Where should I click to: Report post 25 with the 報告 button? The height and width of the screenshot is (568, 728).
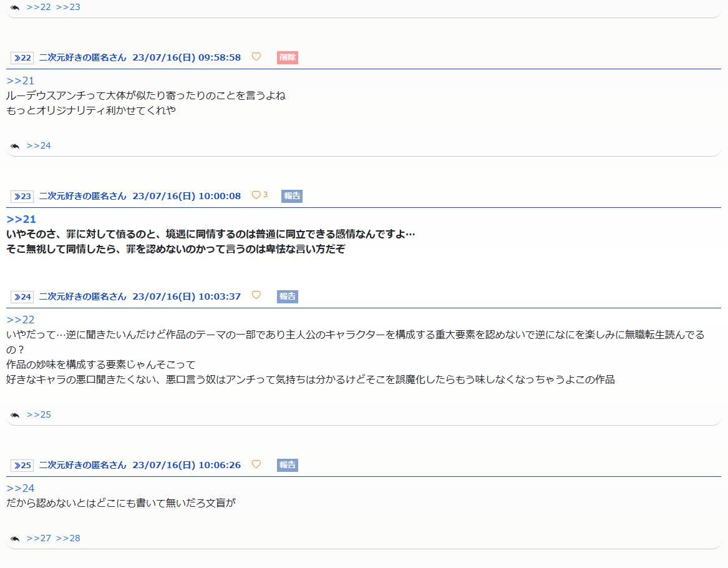[x=288, y=465]
